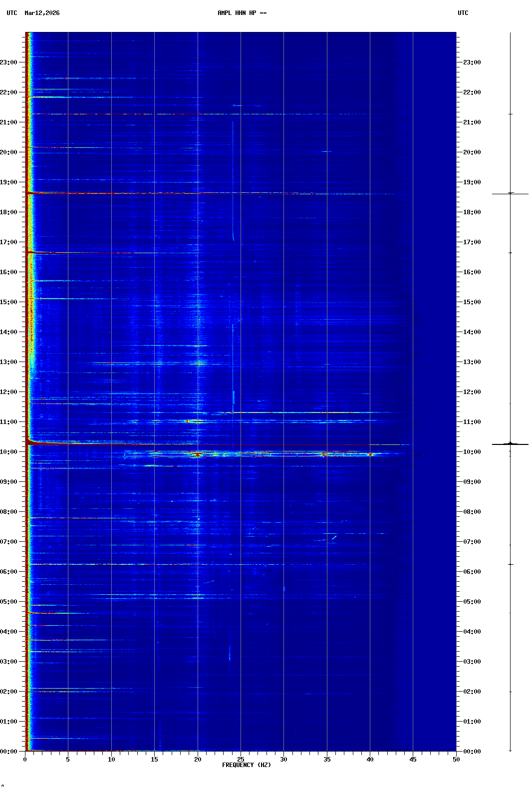Select the 10:00 time label on right axis
532x791 pixels.
click(x=472, y=452)
